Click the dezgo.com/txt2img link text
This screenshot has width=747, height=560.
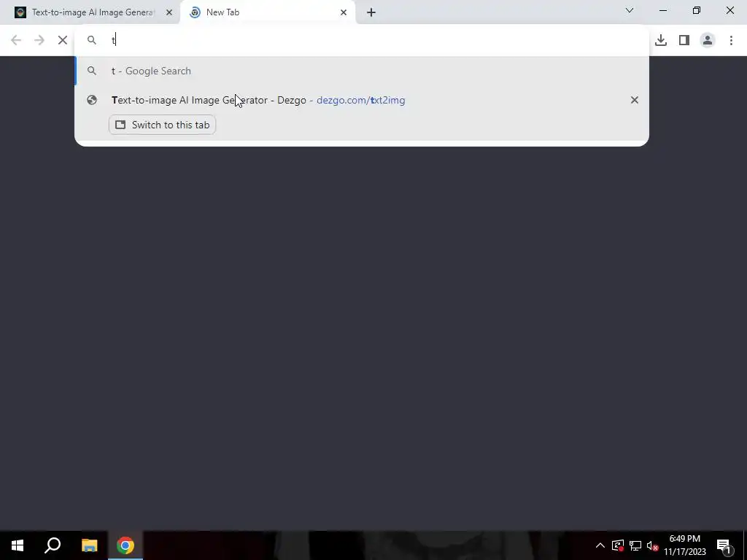coord(360,101)
